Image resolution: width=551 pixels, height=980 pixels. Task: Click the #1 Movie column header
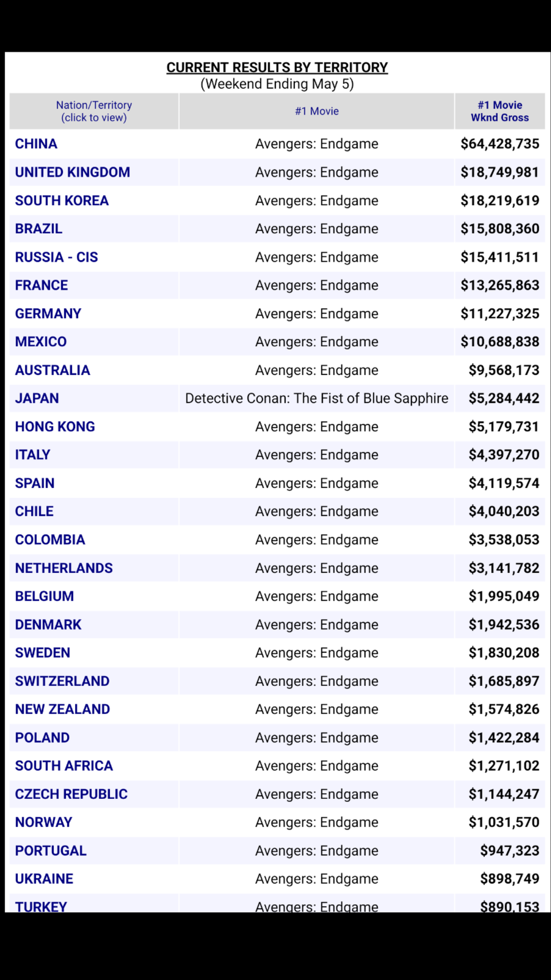click(x=317, y=111)
